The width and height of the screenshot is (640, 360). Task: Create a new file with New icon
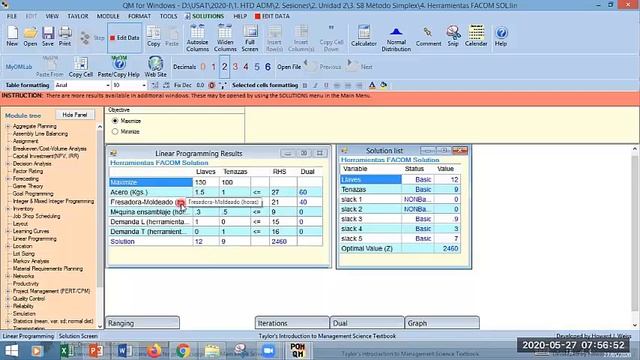pyautogui.click(x=12, y=36)
